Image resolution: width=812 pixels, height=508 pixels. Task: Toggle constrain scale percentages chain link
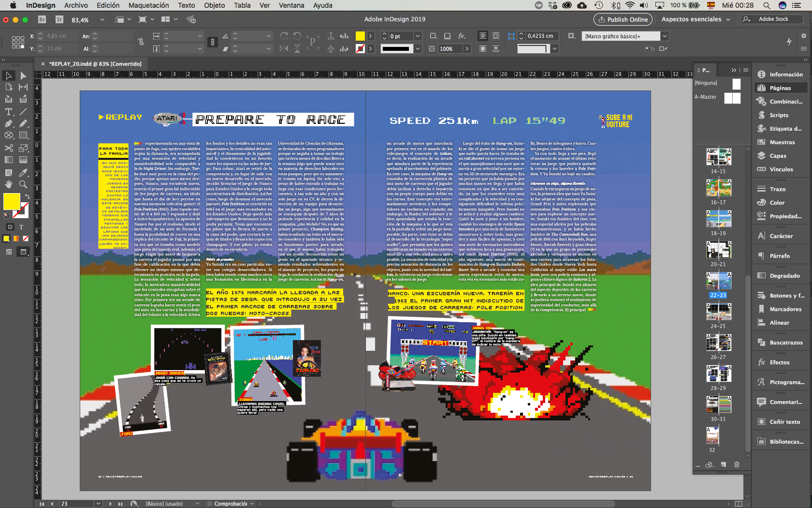[212, 42]
